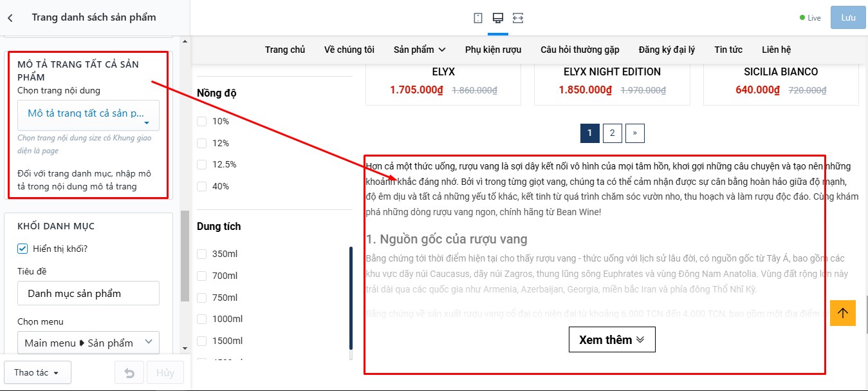Open the SICILIA BIANCO product
This screenshot has height=391, width=868.
coord(781,72)
